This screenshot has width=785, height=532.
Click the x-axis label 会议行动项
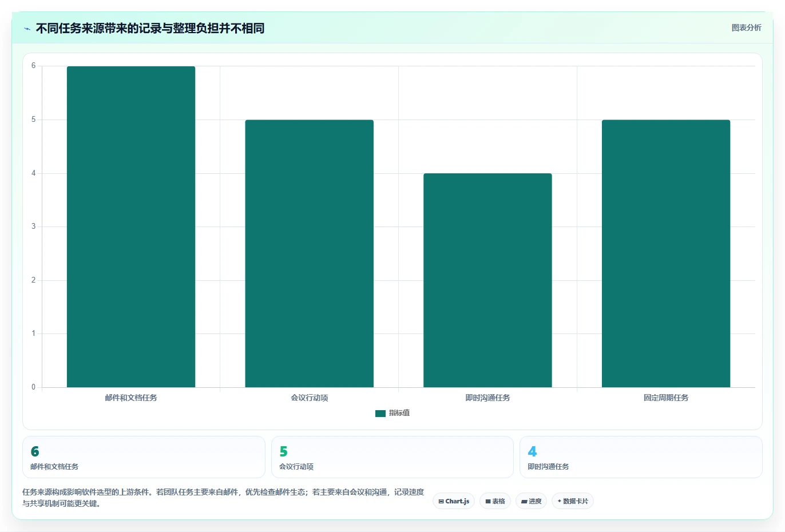[310, 398]
